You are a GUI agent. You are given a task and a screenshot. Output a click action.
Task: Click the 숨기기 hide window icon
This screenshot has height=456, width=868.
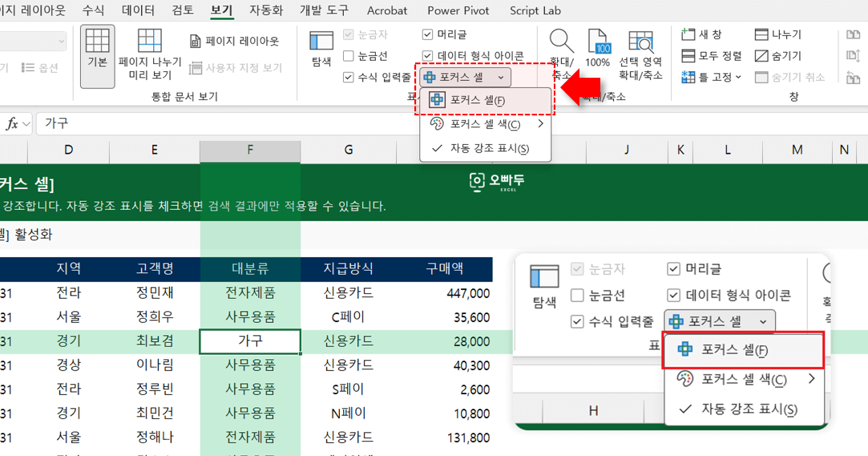761,56
